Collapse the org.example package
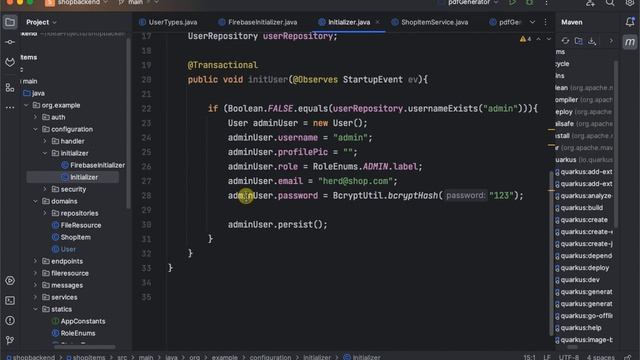 27,105
